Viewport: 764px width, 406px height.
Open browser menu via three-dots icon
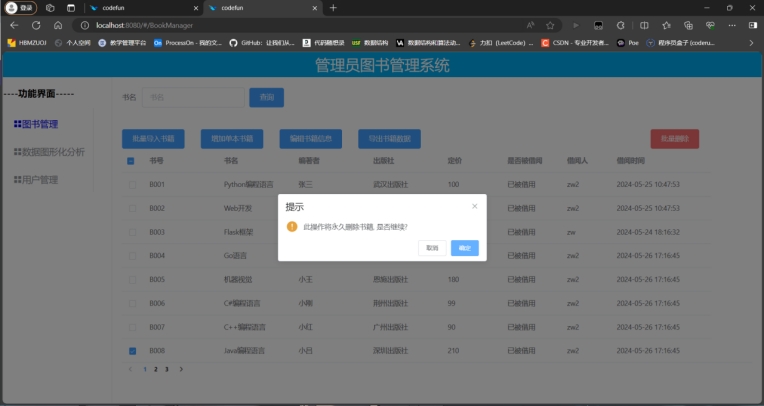(x=733, y=25)
